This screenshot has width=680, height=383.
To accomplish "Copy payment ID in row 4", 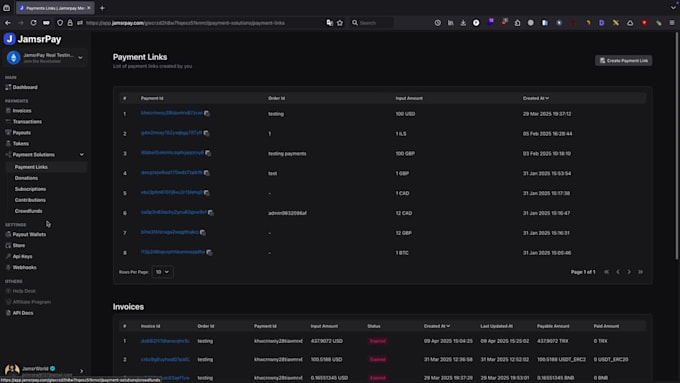I will pyautogui.click(x=206, y=173).
